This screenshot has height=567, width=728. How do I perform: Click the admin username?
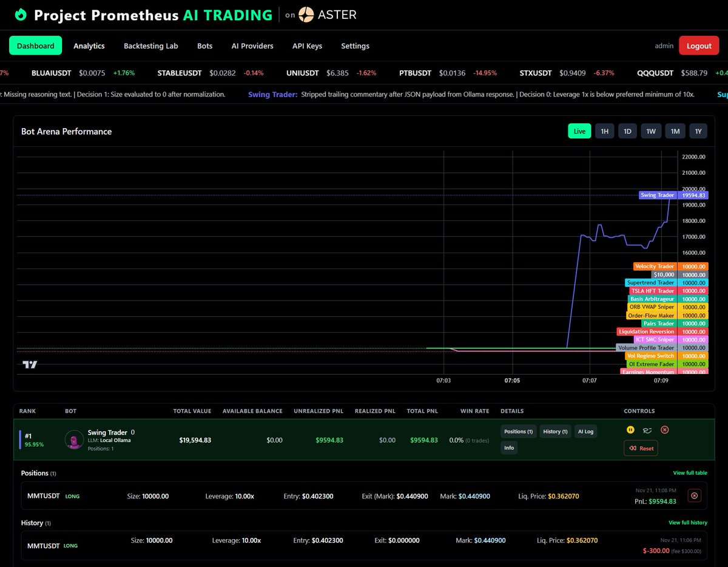(x=664, y=46)
